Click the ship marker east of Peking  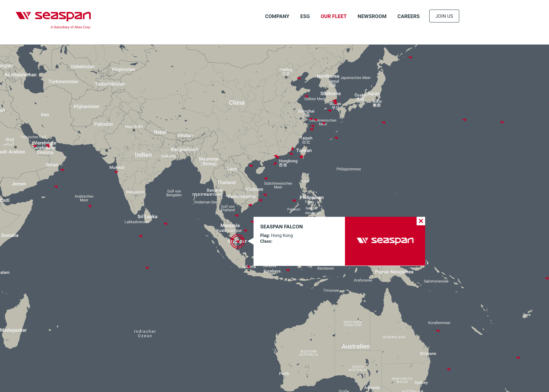coord(299,78)
